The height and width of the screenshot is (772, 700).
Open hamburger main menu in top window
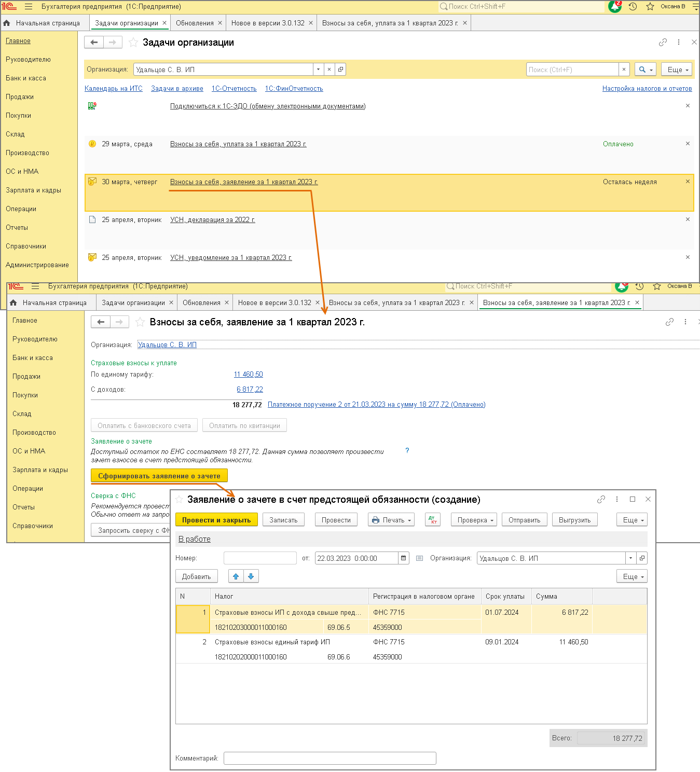pos(29,7)
